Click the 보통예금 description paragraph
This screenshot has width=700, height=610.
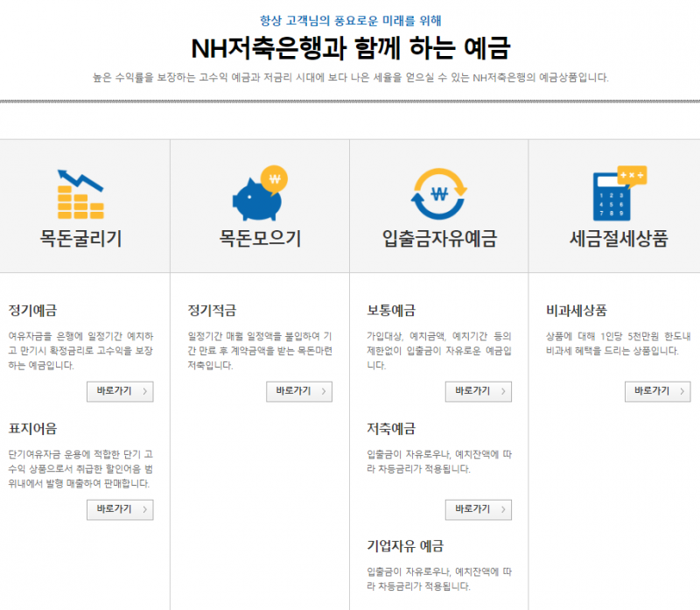[439, 351]
